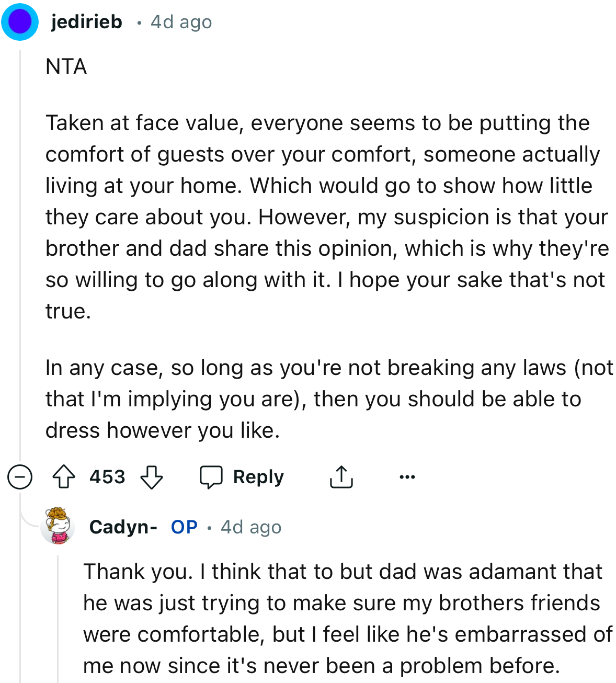Select the speech bubble Reply icon
Image resolution: width=616 pixels, height=683 pixels.
tap(212, 476)
